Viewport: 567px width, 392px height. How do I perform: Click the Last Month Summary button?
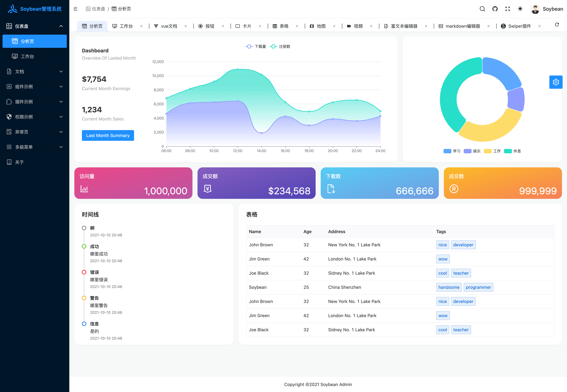click(x=108, y=135)
